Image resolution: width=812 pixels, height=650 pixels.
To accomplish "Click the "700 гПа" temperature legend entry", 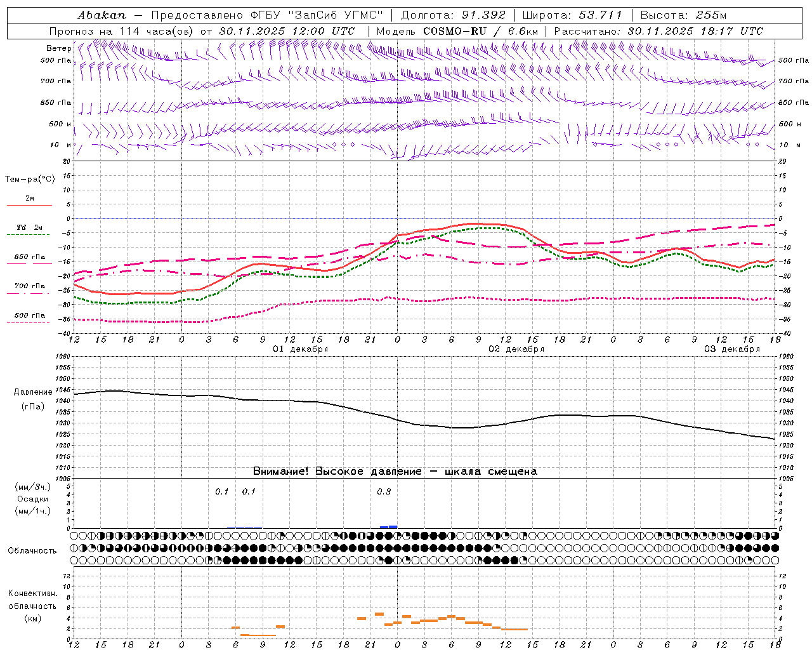I will pyautogui.click(x=30, y=286).
